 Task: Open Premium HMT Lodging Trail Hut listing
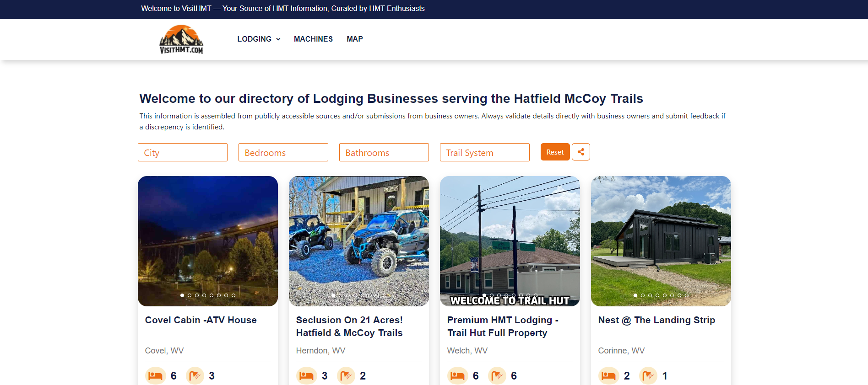(502, 326)
